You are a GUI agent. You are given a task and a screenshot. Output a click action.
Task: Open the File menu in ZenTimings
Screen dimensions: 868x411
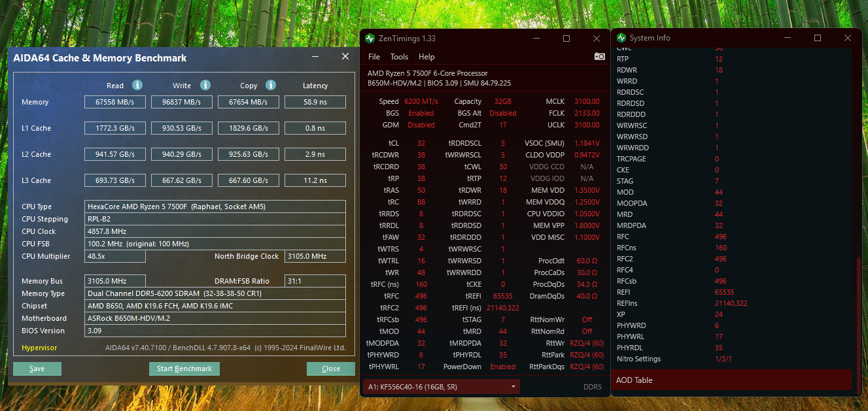[x=373, y=57]
